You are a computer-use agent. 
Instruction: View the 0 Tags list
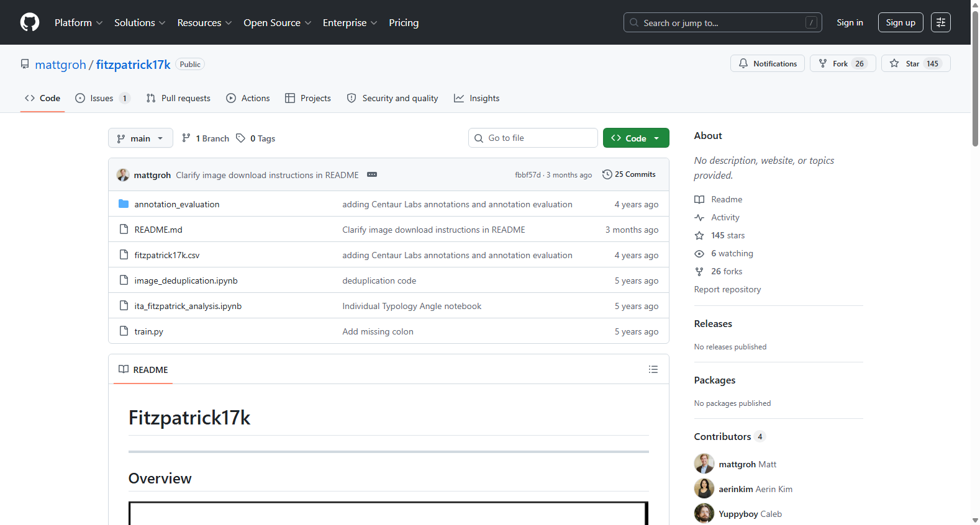[x=256, y=138]
